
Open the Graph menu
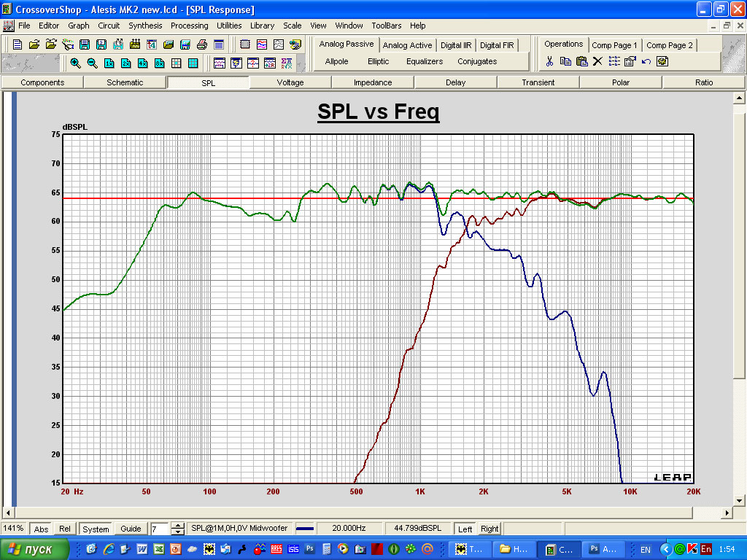pos(79,26)
